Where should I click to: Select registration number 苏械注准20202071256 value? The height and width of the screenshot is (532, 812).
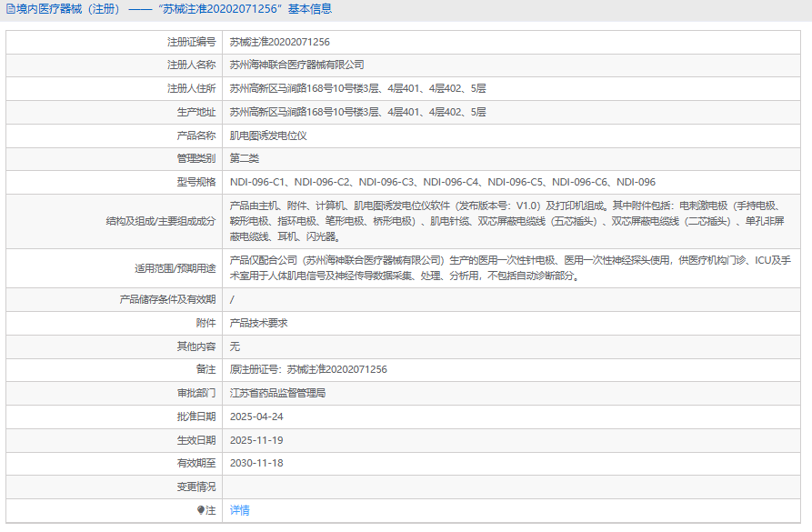pyautogui.click(x=280, y=42)
